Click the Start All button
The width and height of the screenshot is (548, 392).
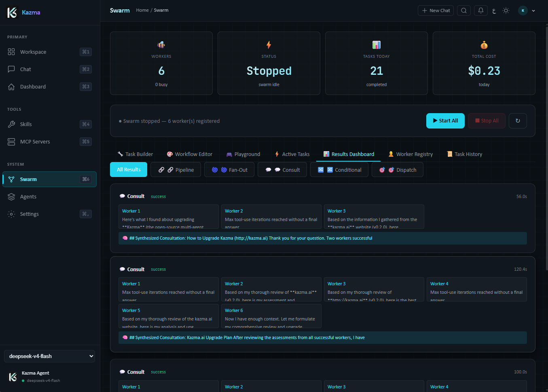tap(445, 121)
